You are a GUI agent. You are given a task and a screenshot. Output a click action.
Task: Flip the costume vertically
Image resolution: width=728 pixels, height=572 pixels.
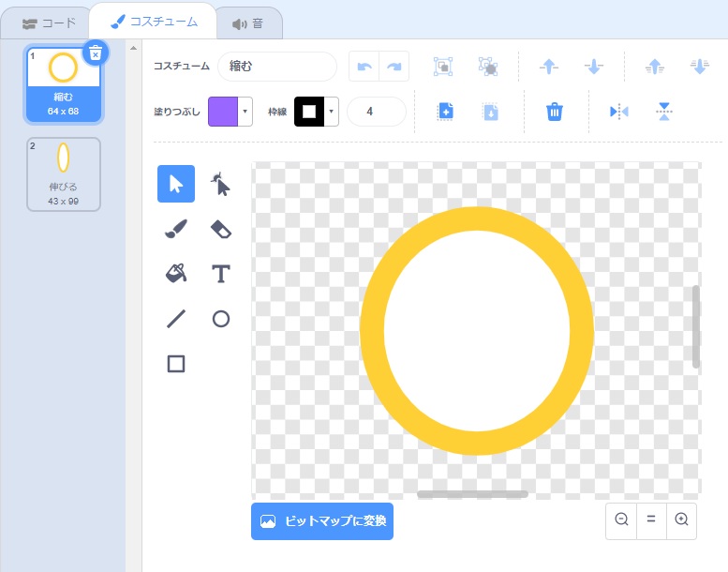tap(664, 112)
